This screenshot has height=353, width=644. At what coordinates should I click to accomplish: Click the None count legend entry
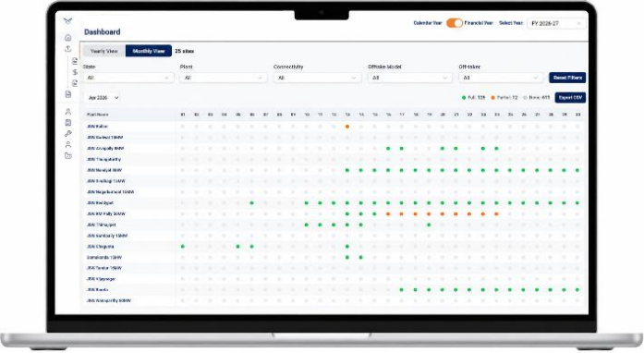point(537,98)
